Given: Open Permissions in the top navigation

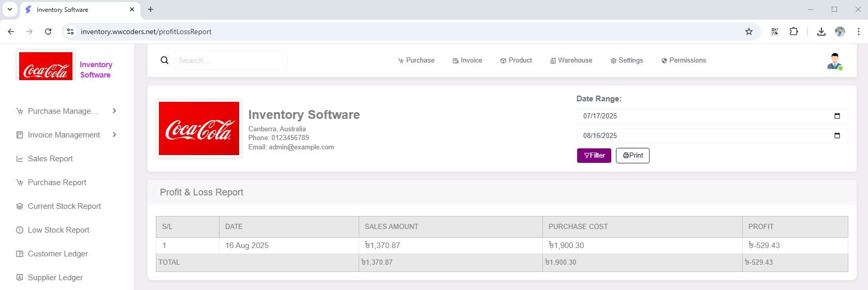Looking at the screenshot, I should [683, 60].
